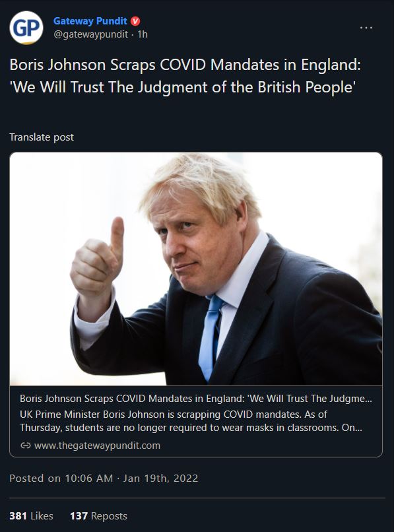Click the post headline text

(x=185, y=76)
